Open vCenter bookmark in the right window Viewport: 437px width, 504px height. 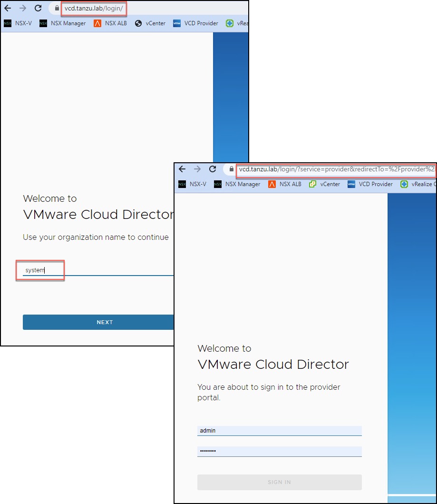tap(325, 184)
